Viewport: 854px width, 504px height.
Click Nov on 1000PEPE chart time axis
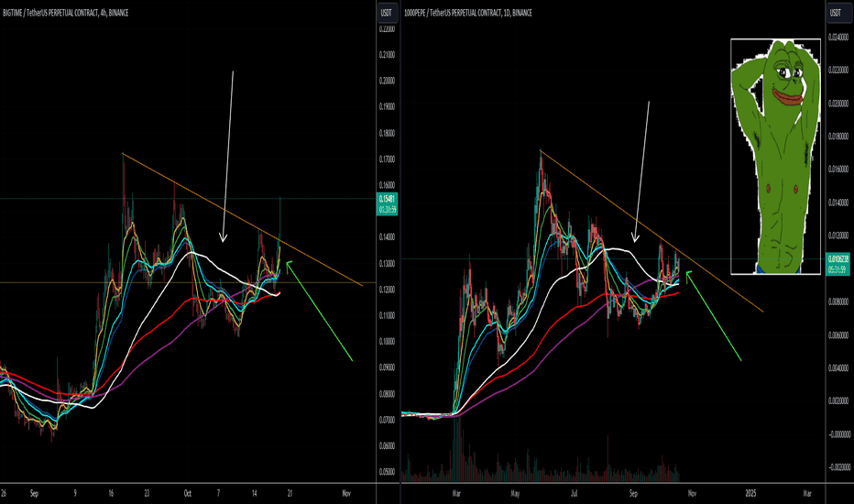point(692,494)
